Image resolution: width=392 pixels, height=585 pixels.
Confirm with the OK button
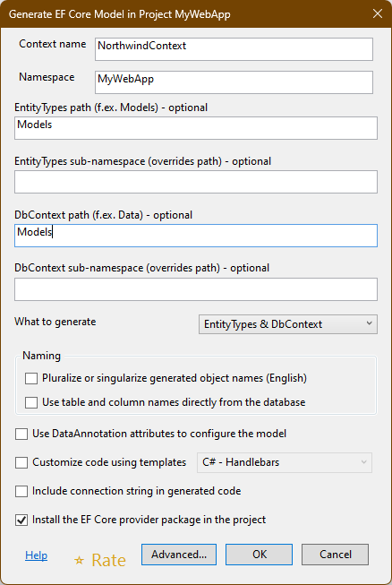point(259,555)
